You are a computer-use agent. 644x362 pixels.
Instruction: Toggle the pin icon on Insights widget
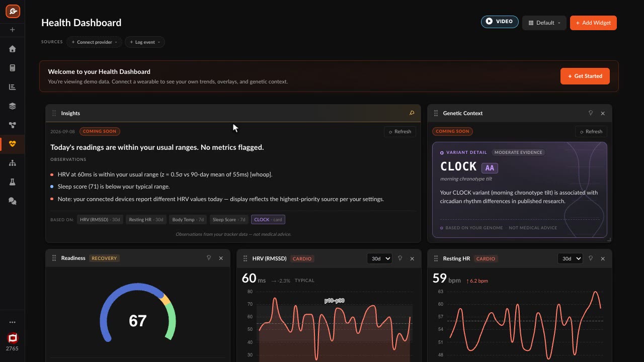pyautogui.click(x=412, y=113)
